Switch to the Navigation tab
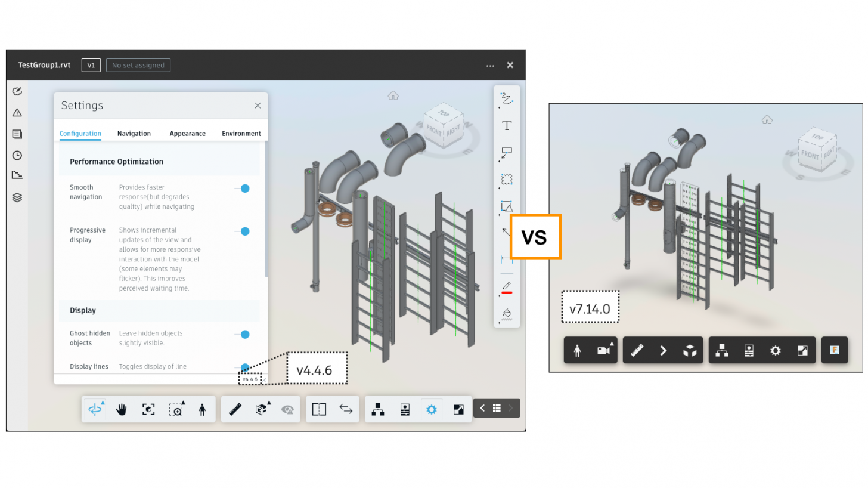Viewport: 868px width, 488px height. (x=134, y=134)
